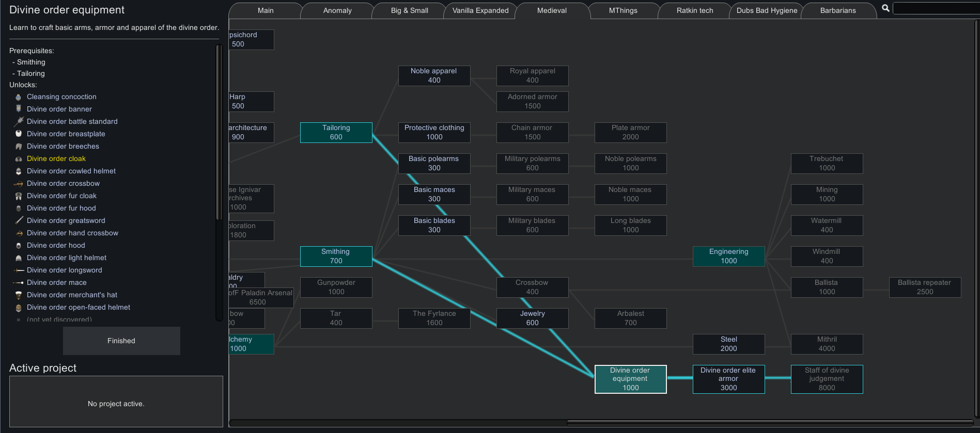
Task: Select the Divine order merchant's hat icon
Action: 19,295
